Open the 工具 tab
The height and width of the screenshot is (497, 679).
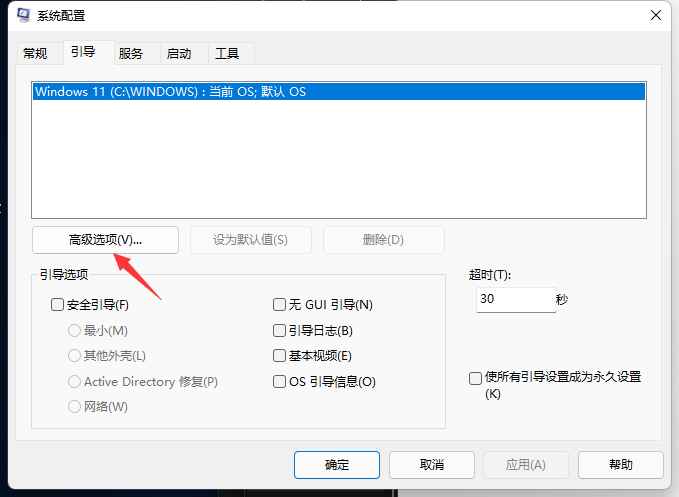pos(227,53)
